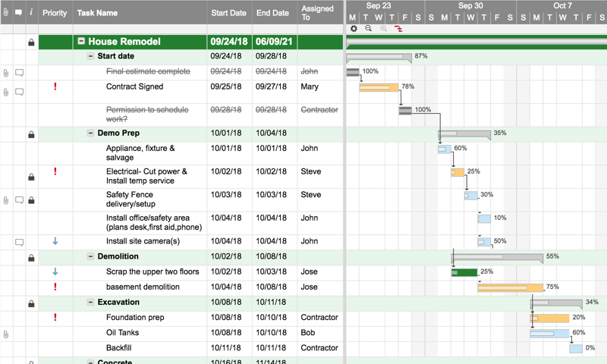The width and height of the screenshot is (607, 364).
Task: Click the Assigned To column header
Action: pyautogui.click(x=317, y=13)
